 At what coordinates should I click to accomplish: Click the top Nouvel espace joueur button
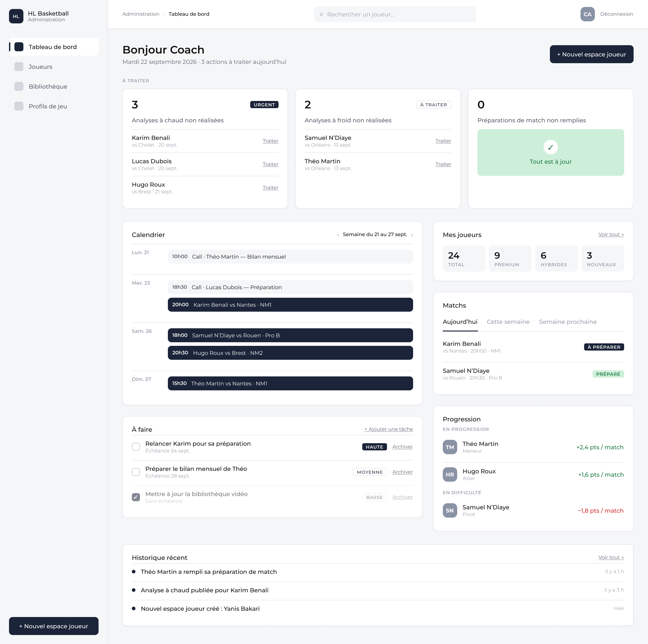coord(592,54)
